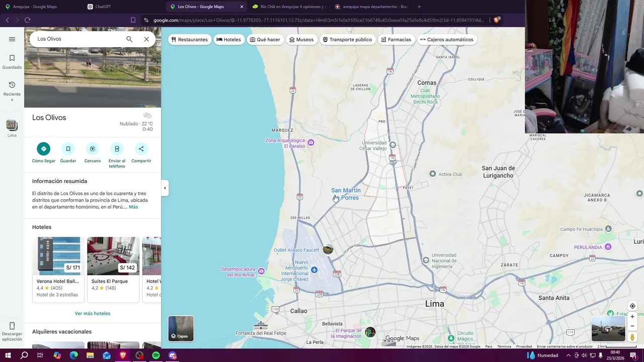The width and height of the screenshot is (644, 362).
Task: Close the Los Olivos browser tab
Action: coord(242,7)
